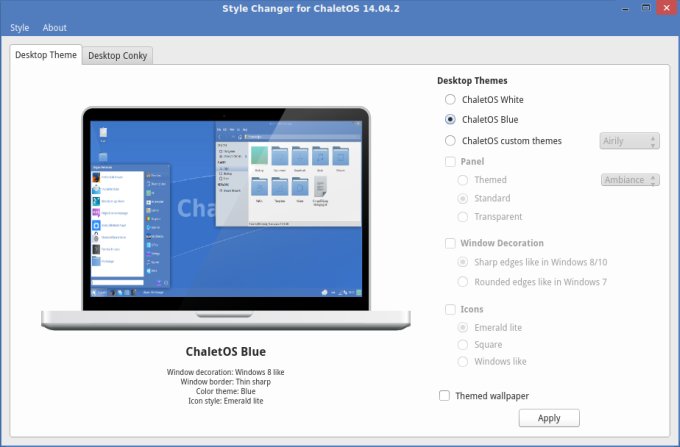Select the Square icons option
This screenshot has width=680, height=447.
[x=463, y=345]
